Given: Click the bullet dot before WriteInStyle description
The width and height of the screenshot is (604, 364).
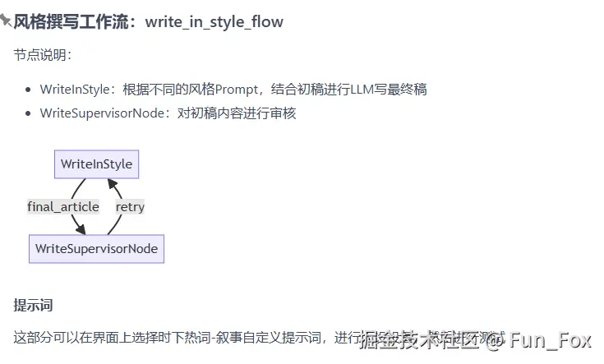Looking at the screenshot, I should [28, 90].
